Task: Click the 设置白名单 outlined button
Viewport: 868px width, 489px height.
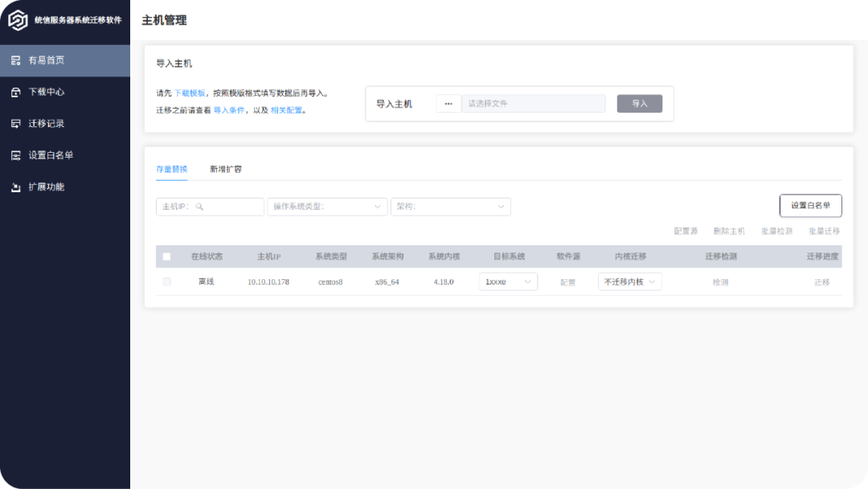Action: (x=810, y=205)
